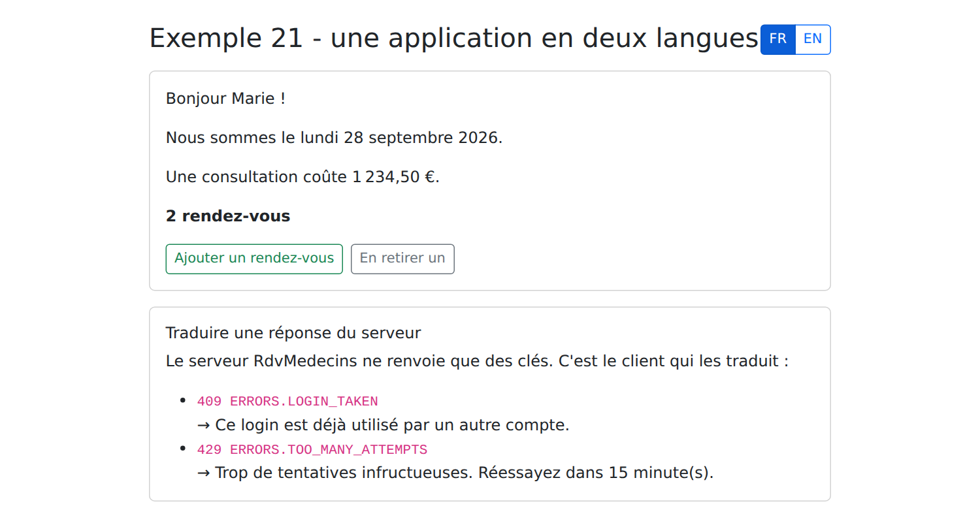Image resolution: width=980 pixels, height=525 pixels.
Task: Click the Bonjour Marie greeting text
Action: [x=225, y=99]
